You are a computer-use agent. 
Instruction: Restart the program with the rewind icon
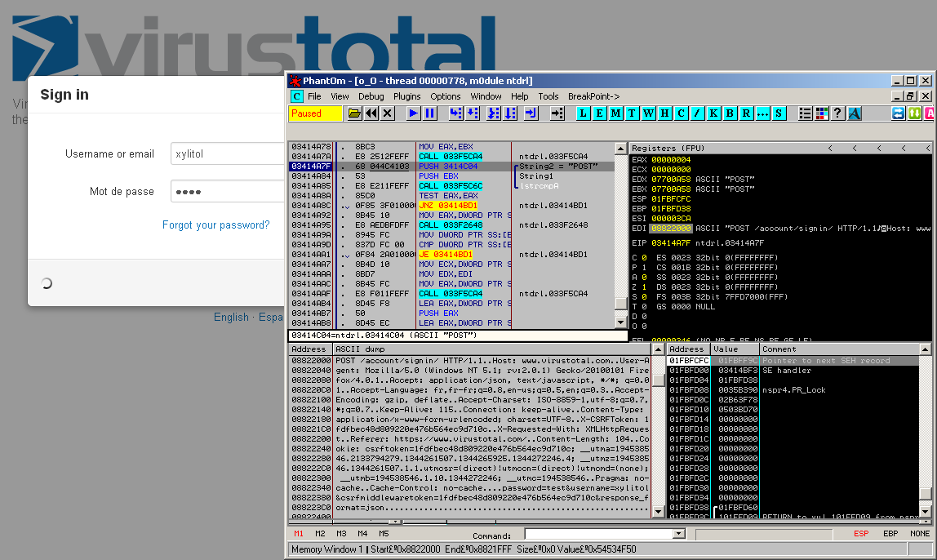tap(371, 113)
